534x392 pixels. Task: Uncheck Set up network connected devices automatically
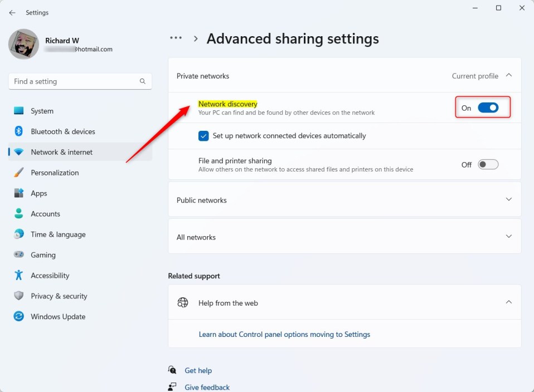tap(203, 136)
